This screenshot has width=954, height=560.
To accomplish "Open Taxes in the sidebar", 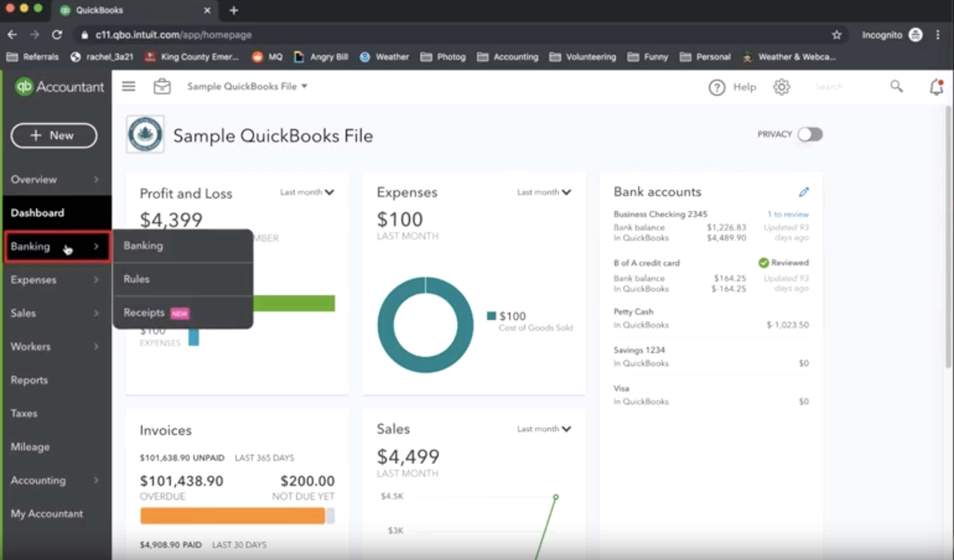I will point(57,413).
